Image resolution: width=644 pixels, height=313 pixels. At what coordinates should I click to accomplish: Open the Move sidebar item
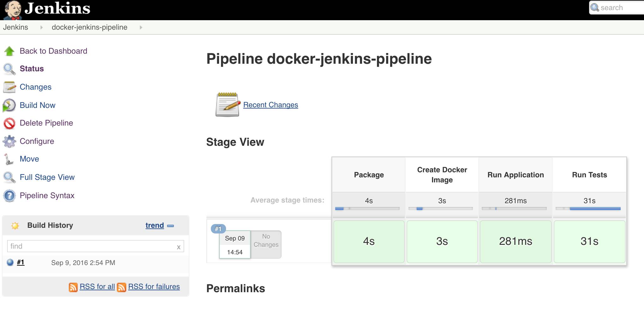29,159
